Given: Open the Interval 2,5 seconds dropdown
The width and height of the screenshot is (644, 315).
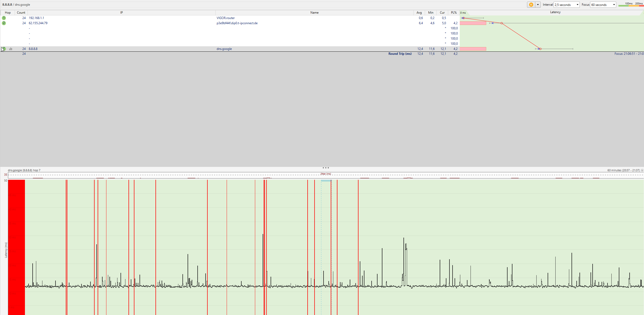Looking at the screenshot, I should point(566,5).
